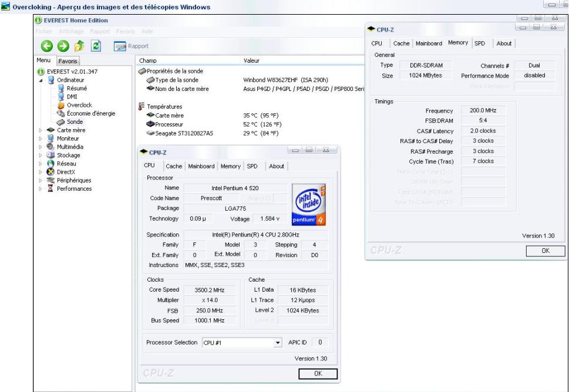Switch to Cache tab in CPU-Z processor window
The image size is (569, 392).
tap(174, 166)
